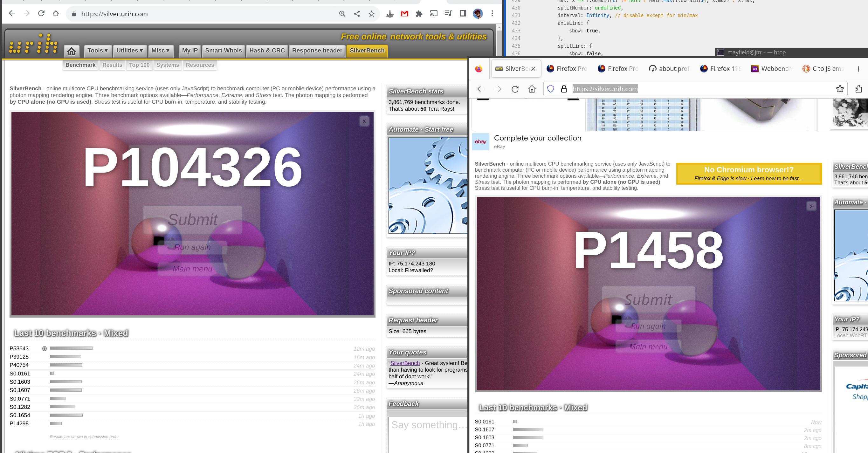This screenshot has height=453, width=868.
Task: Open the SilverBench link in quotes
Action: click(405, 363)
